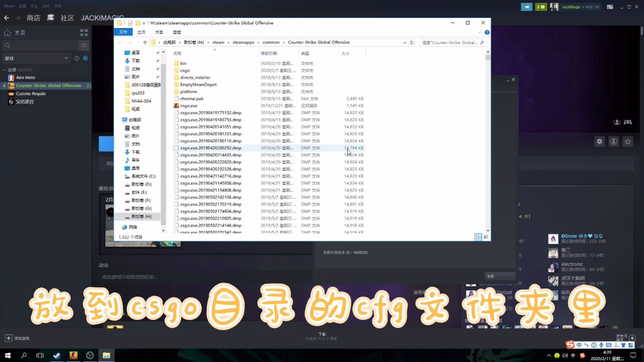The width and height of the screenshot is (644, 362).
Task: Open Steam from the Windows taskbar
Action: [x=57, y=355]
